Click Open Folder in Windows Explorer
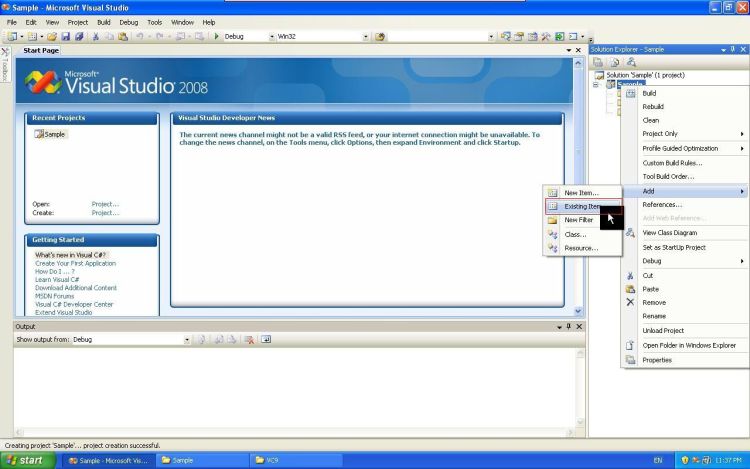The image size is (750, 469). (x=685, y=345)
